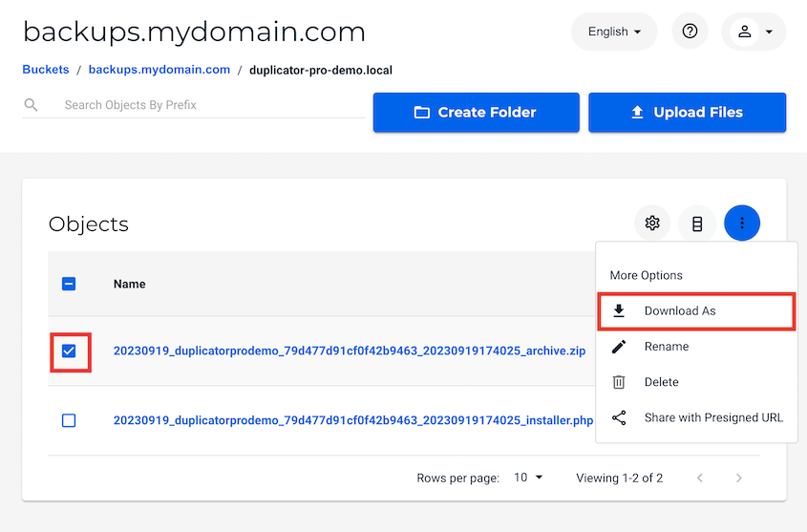Open the Objects settings gear icon

coord(652,223)
